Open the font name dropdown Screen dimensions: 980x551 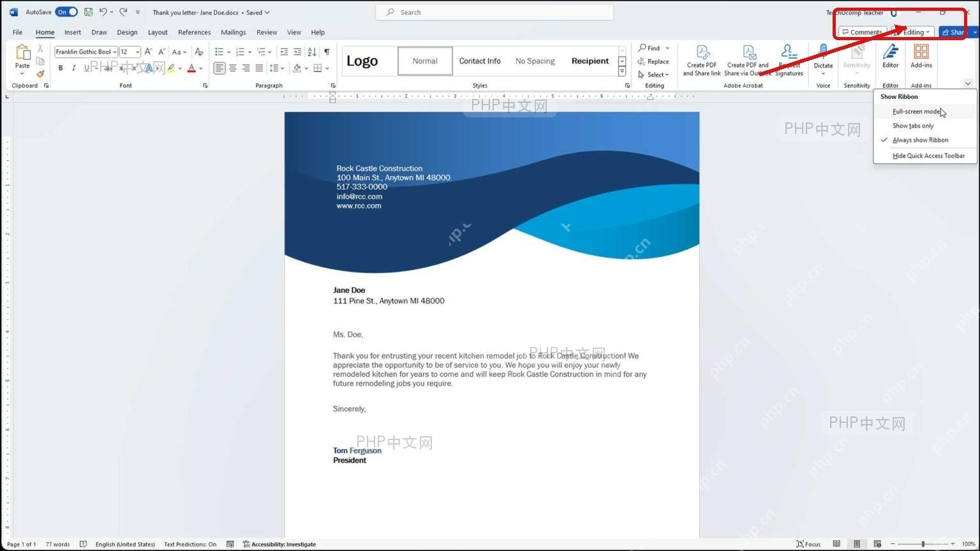pos(115,52)
